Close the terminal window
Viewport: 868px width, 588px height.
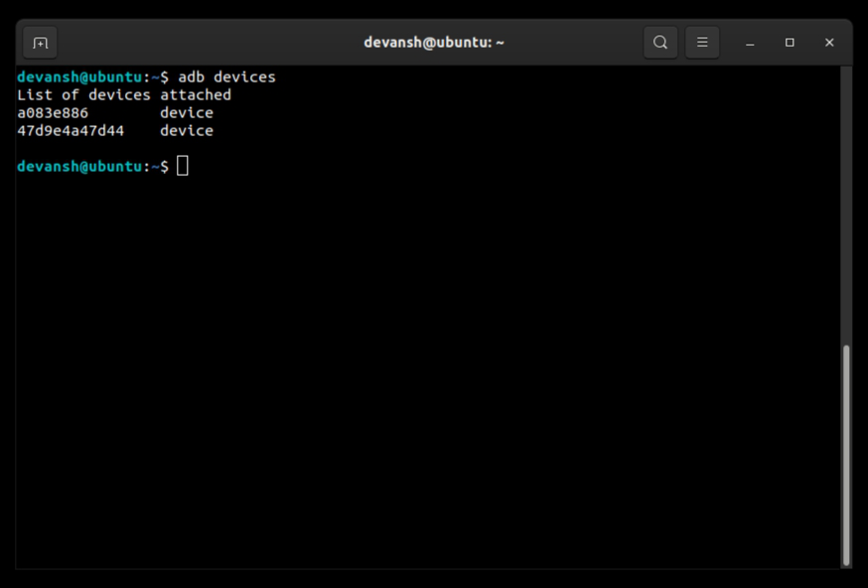(829, 43)
